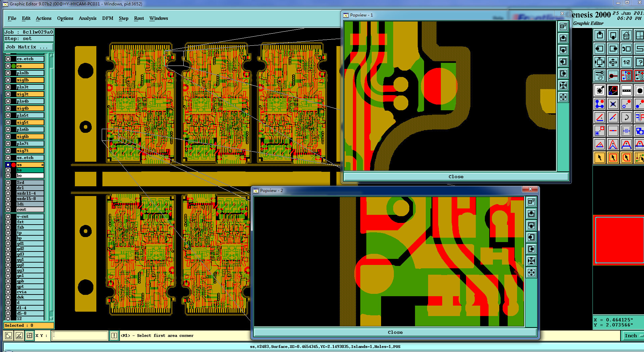
Task: Toggle checkbox for pln5t layer
Action: [x=8, y=115]
